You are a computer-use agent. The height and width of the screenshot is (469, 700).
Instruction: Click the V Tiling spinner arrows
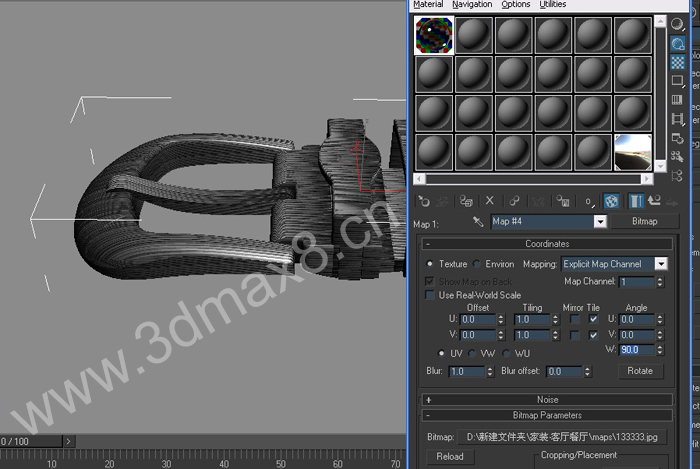pyautogui.click(x=555, y=335)
